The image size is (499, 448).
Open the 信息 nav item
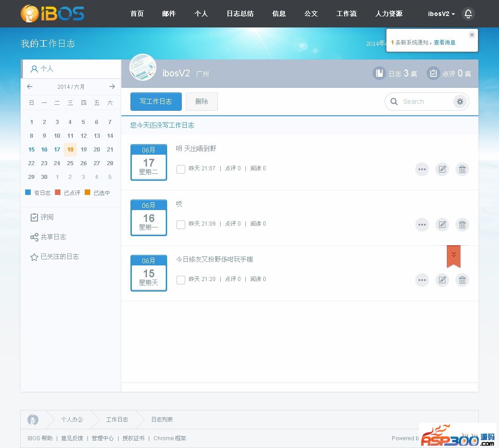click(x=279, y=14)
